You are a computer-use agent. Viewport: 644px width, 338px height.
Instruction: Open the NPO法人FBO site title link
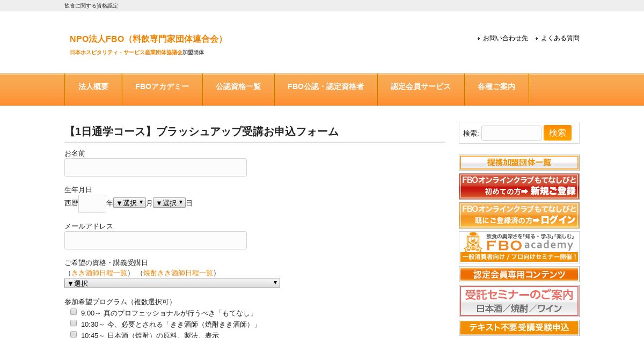(x=148, y=39)
